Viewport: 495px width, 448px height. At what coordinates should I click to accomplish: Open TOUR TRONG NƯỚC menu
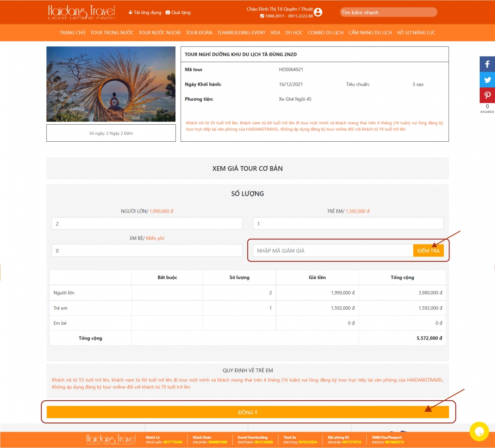pyautogui.click(x=112, y=32)
